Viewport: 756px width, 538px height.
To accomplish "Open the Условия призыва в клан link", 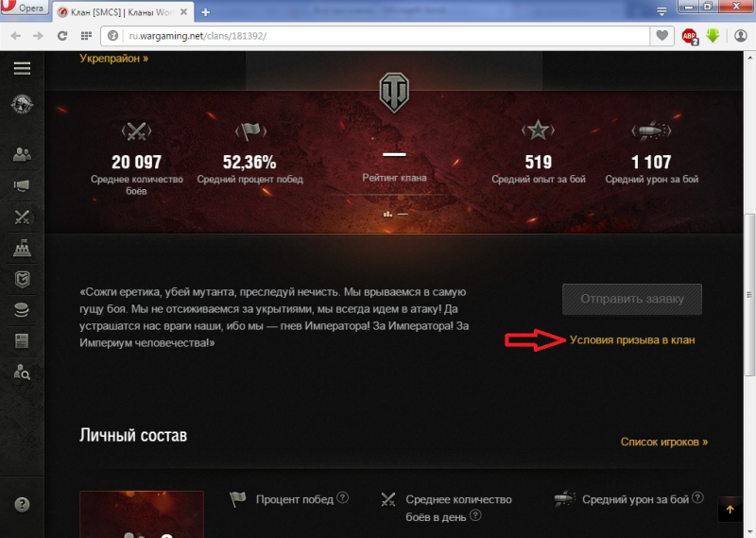I will coord(632,340).
